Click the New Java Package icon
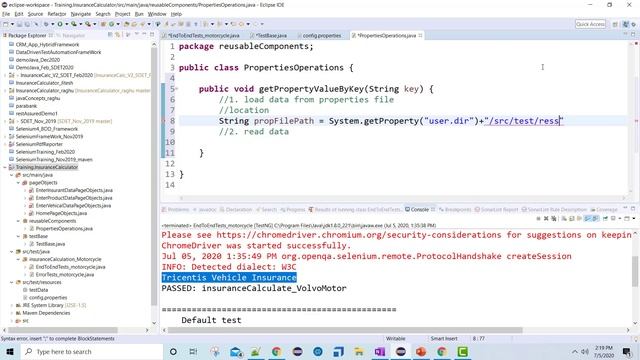This screenshot has height=360, width=640. (103, 24)
